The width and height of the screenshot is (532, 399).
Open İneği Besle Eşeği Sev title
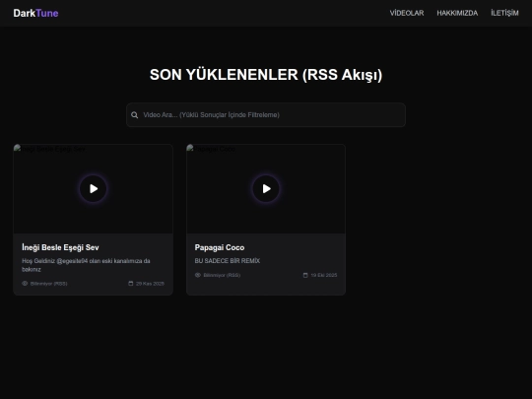point(60,247)
